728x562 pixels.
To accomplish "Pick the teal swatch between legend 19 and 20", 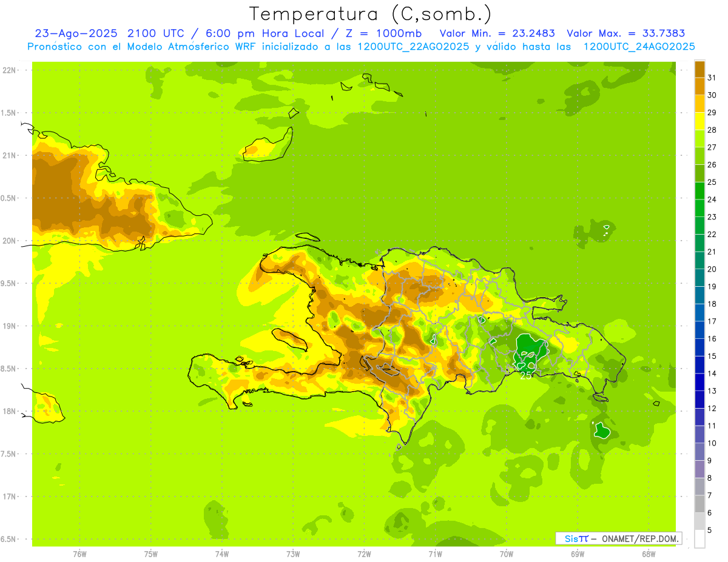I will [x=699, y=278].
